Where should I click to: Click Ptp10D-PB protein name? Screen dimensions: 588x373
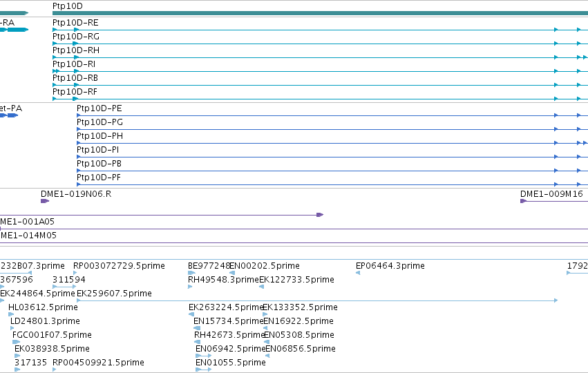(x=99, y=164)
